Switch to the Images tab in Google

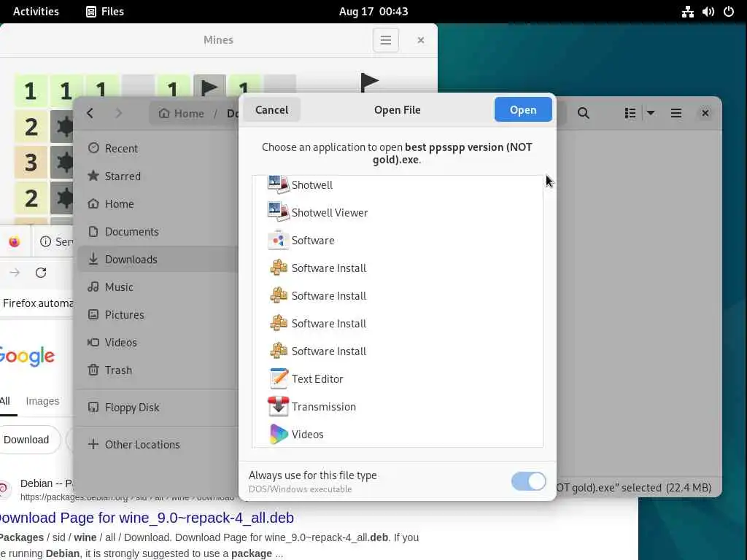pos(42,401)
